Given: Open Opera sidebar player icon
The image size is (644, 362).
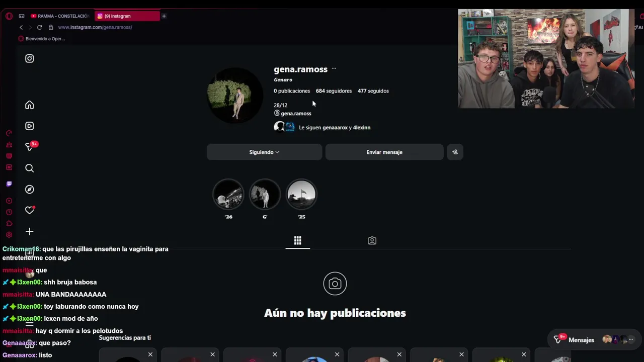Looking at the screenshot, I should point(9,201).
